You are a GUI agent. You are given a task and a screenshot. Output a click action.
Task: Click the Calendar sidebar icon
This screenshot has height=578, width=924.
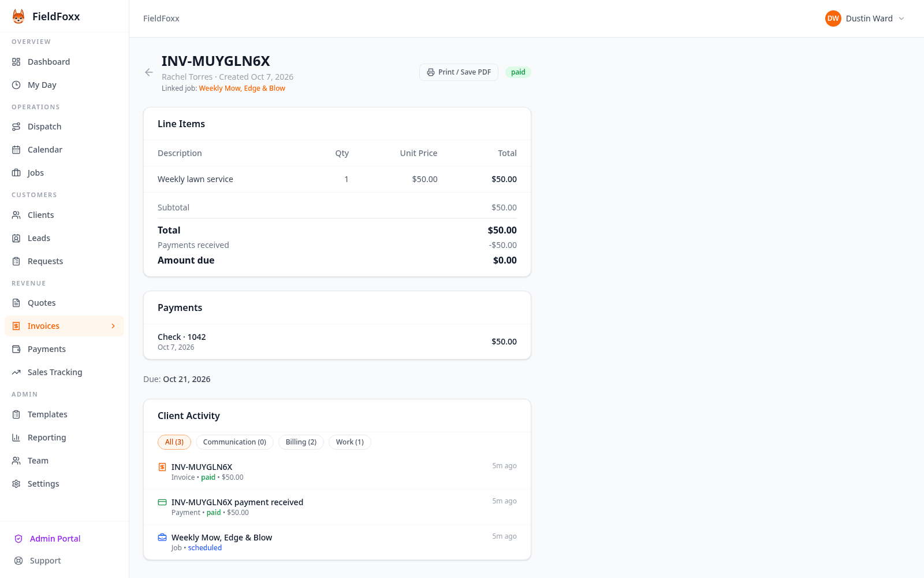(x=16, y=150)
